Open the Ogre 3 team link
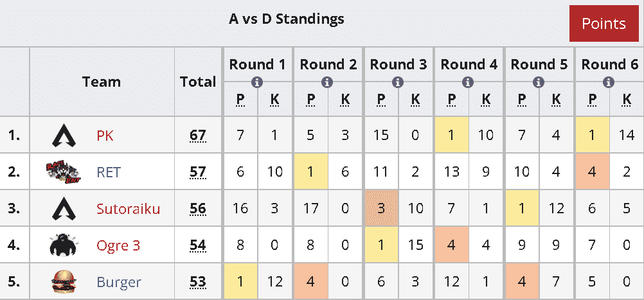 point(118,245)
